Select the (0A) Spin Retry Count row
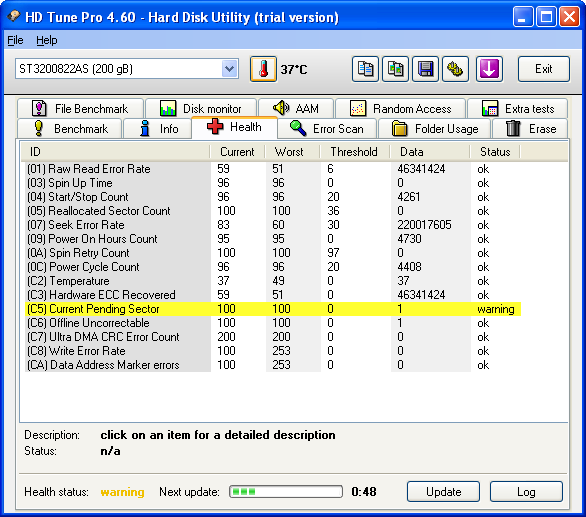This screenshot has width=586, height=517. (x=273, y=253)
